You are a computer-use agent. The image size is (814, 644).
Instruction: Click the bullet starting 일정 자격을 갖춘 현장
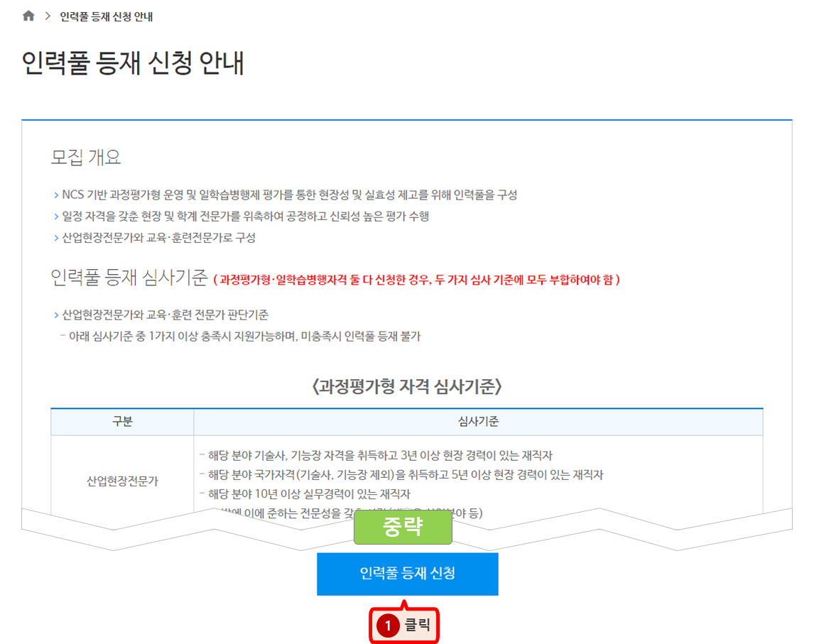(x=245, y=216)
